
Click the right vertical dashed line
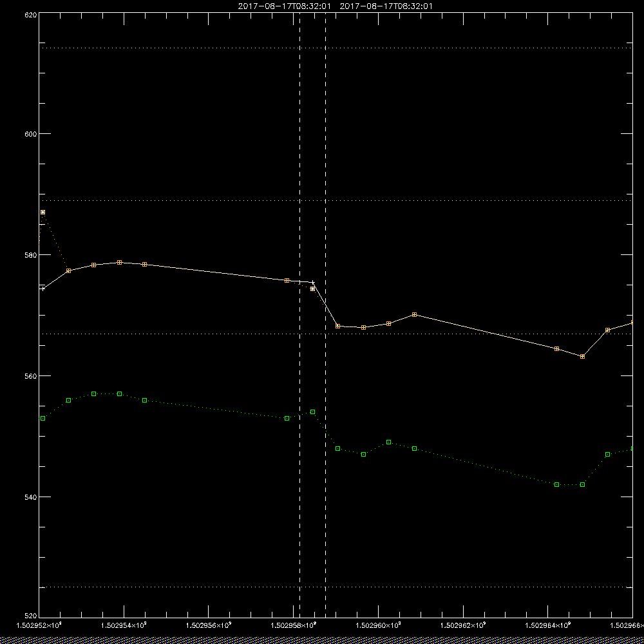pyautogui.click(x=326, y=315)
